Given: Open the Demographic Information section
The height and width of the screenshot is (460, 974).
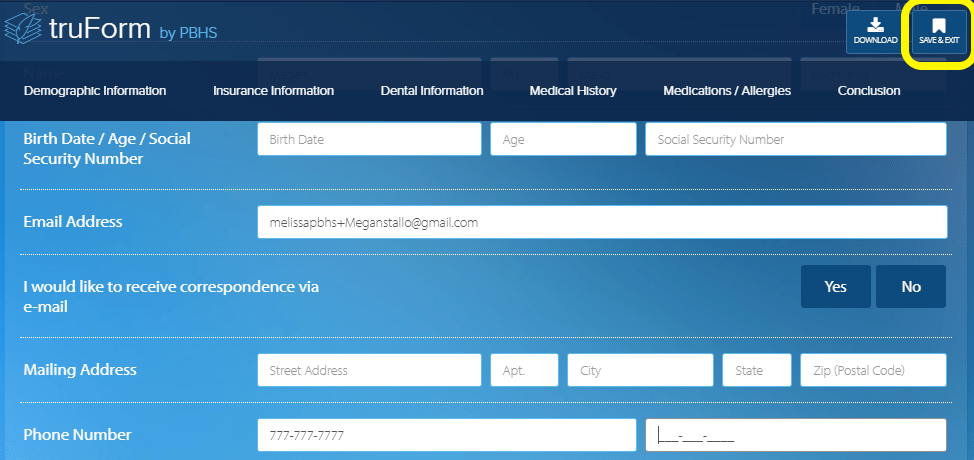Looking at the screenshot, I should (x=95, y=91).
